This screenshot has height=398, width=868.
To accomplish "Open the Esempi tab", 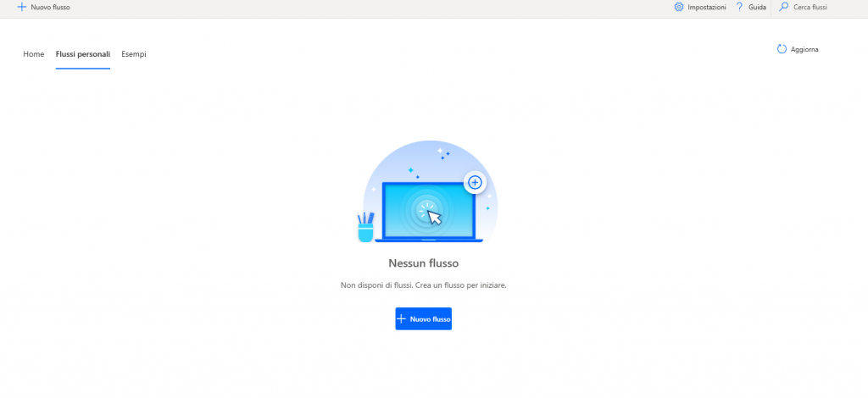I will click(134, 54).
